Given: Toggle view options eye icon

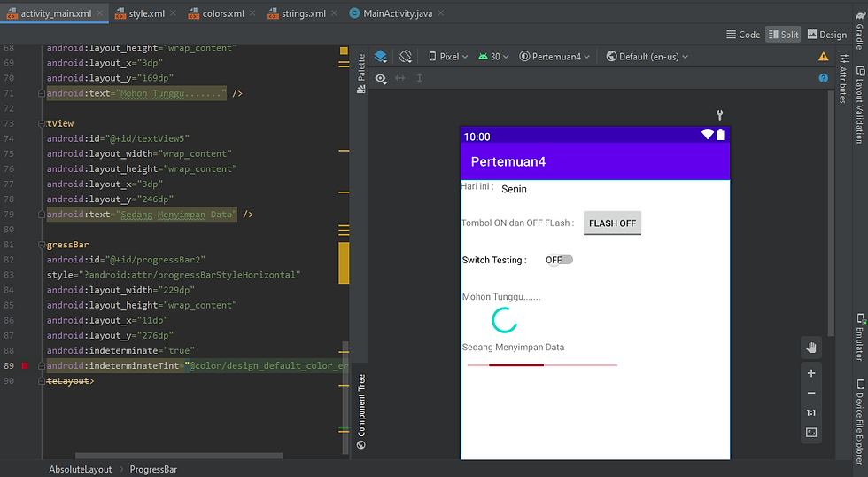Looking at the screenshot, I should point(380,78).
